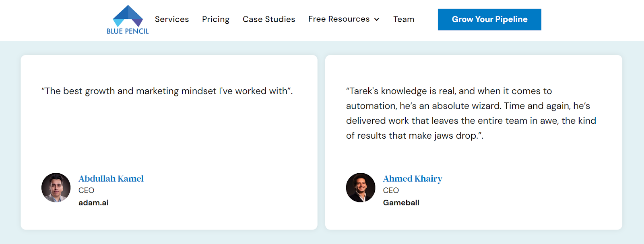The width and height of the screenshot is (644, 244).
Task: Click the "Tarek's knowledge is real" testimonial text
Action: point(449,91)
